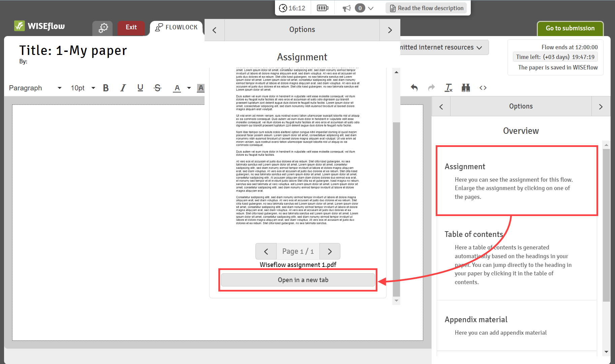Go to next panel in Assignment popup
This screenshot has height=364, width=615.
[390, 30]
